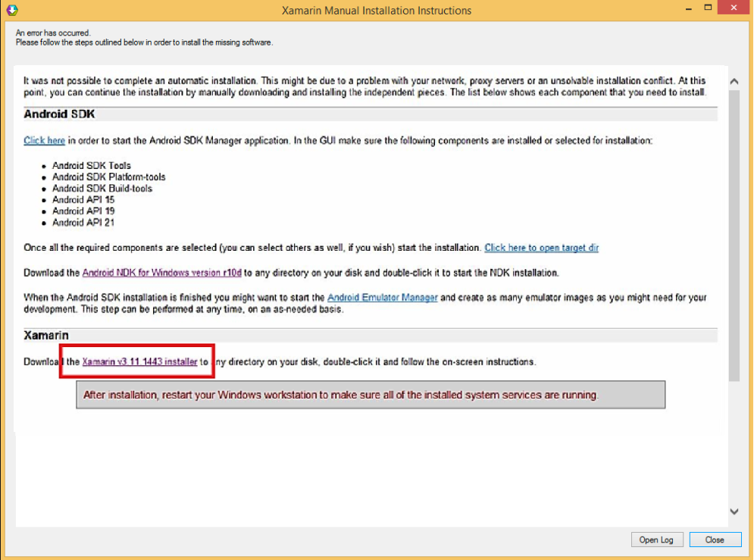This screenshot has height=560, width=754.
Task: Download the Xamarin v3.11.1443 installer link
Action: click(140, 361)
